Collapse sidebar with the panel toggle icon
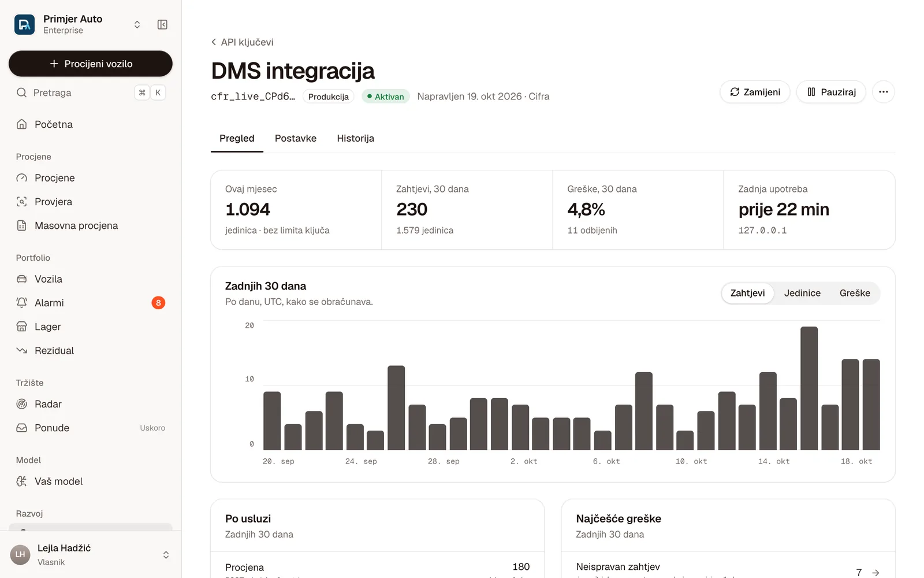The width and height of the screenshot is (924, 578). tap(162, 24)
